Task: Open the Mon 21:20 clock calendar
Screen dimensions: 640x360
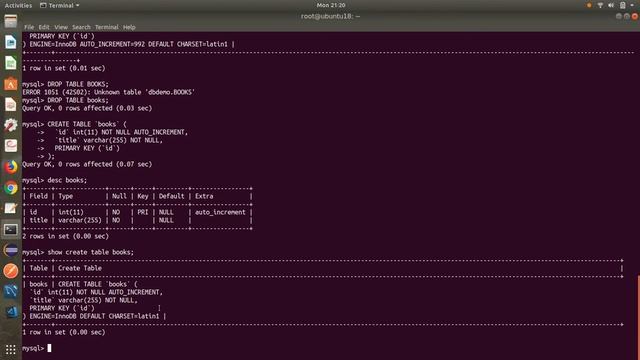Action: pyautogui.click(x=331, y=5)
